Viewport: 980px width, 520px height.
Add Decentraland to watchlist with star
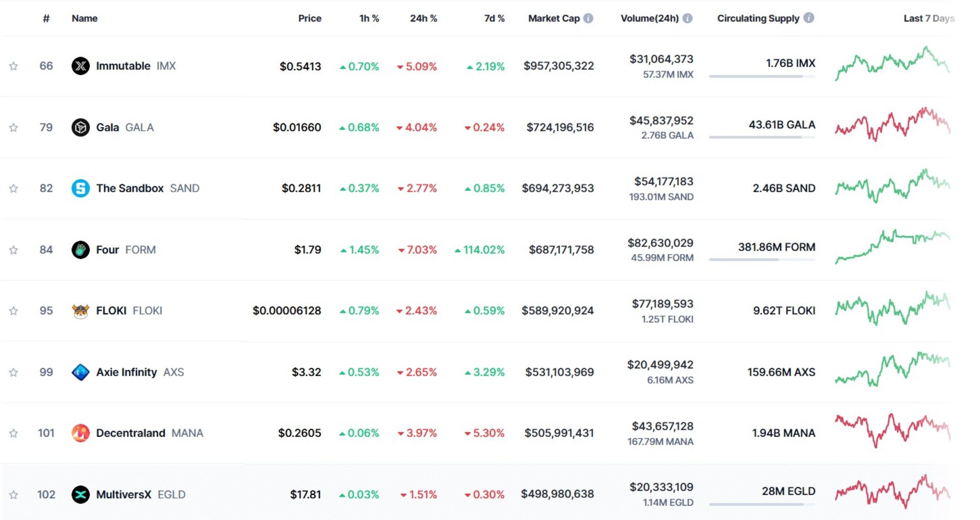click(14, 433)
